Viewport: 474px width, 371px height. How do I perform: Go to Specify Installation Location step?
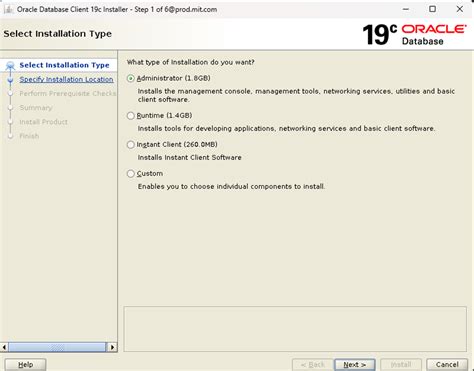point(66,79)
